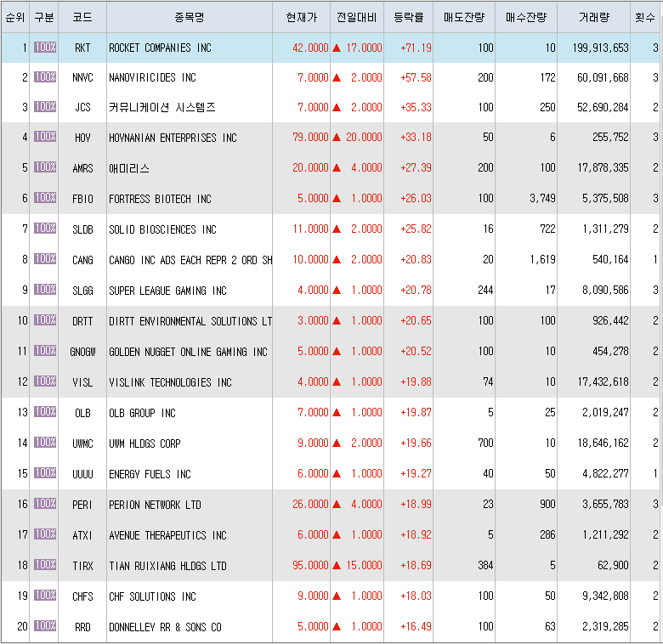The width and height of the screenshot is (663, 644).
Task: Click the 100% margin badge for NNVC
Action: click(x=45, y=77)
